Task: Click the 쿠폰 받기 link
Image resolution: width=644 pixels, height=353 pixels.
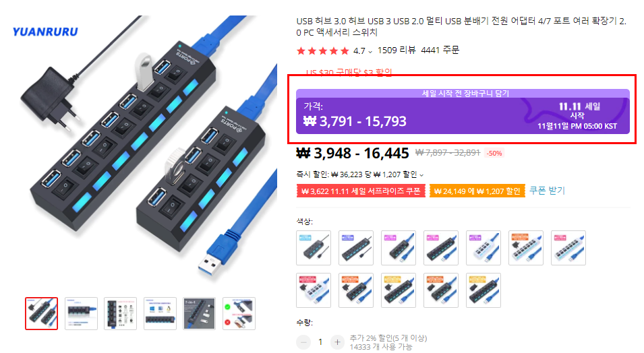Action: pos(547,191)
